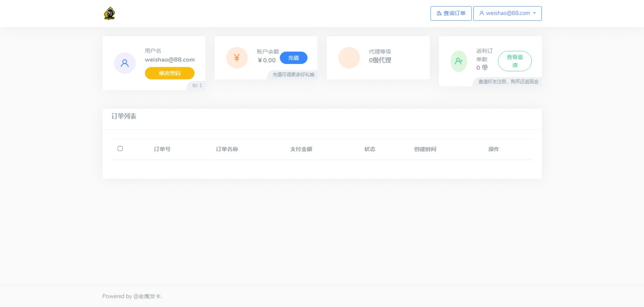Click the 账户余额 label
The width and height of the screenshot is (644, 307).
point(268,51)
